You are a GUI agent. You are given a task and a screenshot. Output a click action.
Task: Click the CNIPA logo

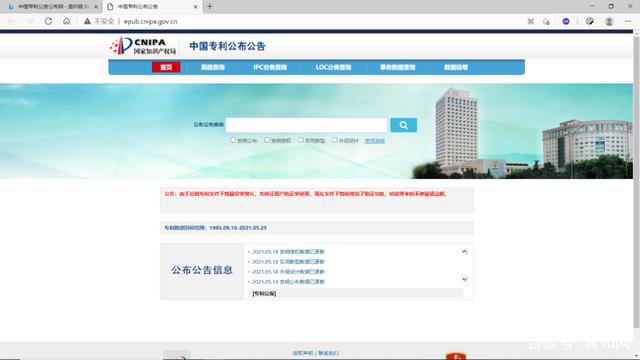point(143,46)
